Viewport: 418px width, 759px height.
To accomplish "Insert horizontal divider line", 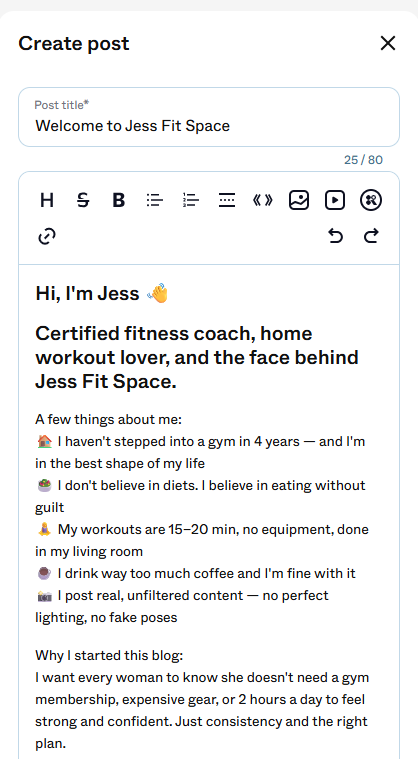I will [x=227, y=200].
